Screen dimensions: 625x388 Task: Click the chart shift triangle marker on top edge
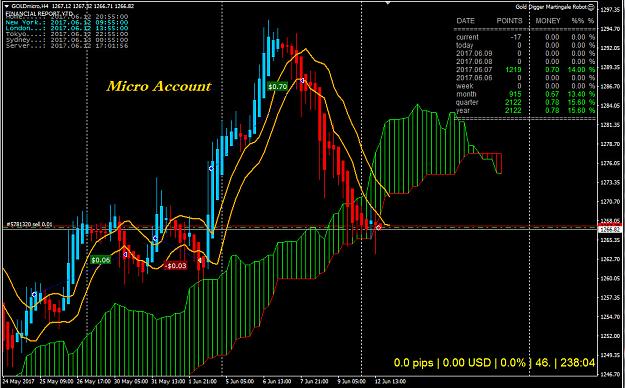[x=387, y=2]
